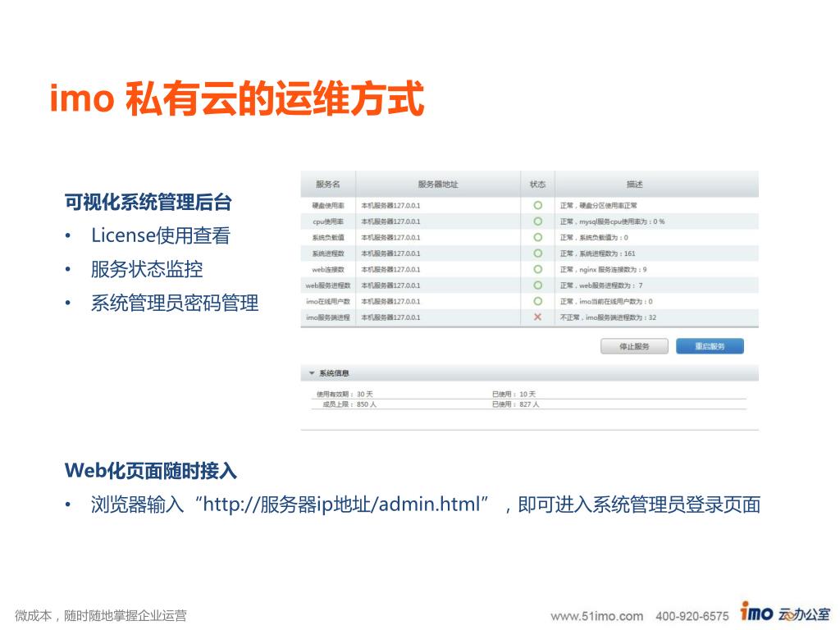Select the cpu使用率 service name cell
This screenshot has height=630, width=840.
(328, 221)
